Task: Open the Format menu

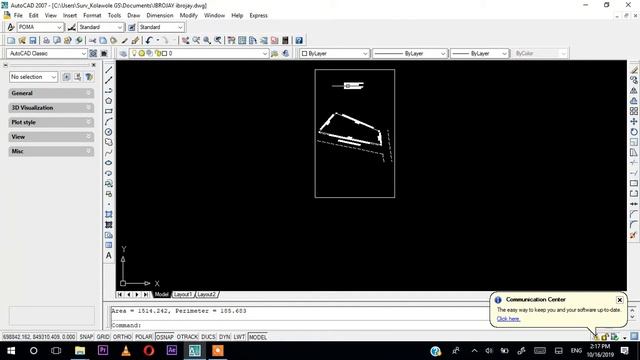Action: [x=92, y=16]
